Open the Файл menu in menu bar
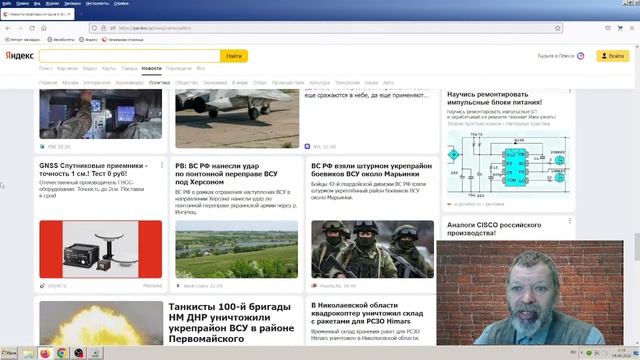This screenshot has height=360, width=640. (7, 3)
